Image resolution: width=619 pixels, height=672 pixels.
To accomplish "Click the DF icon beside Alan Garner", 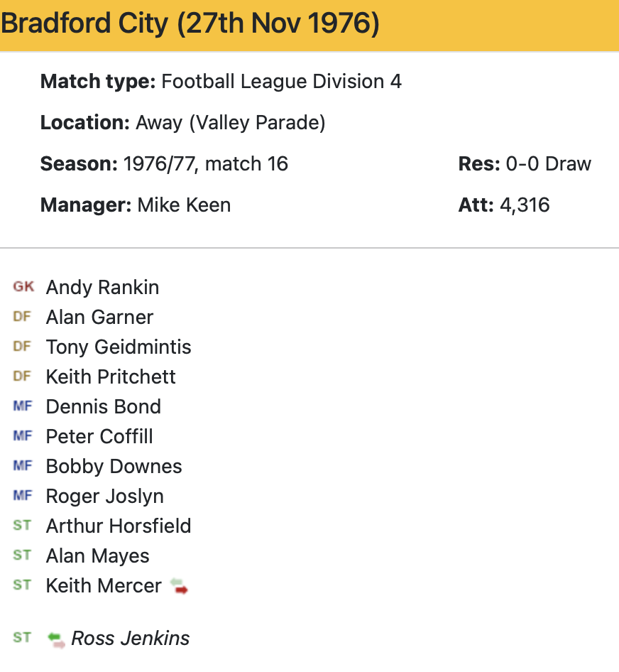I will click(x=23, y=317).
